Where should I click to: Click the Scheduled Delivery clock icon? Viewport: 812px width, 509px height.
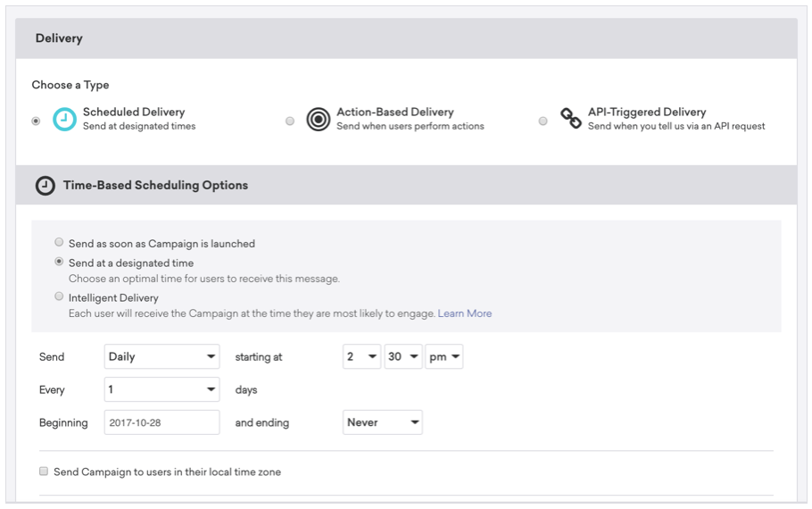[x=65, y=119]
